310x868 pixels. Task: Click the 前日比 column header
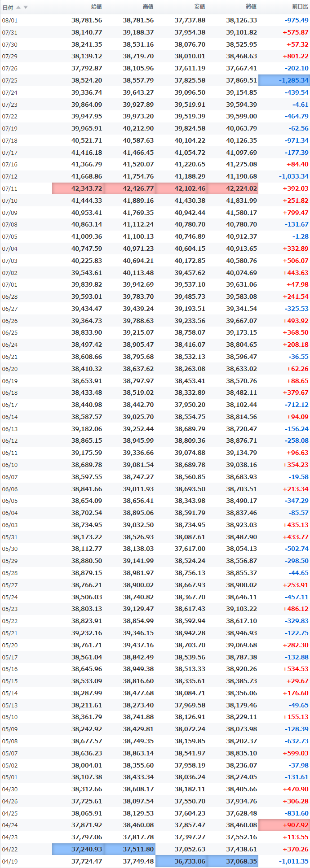click(300, 7)
